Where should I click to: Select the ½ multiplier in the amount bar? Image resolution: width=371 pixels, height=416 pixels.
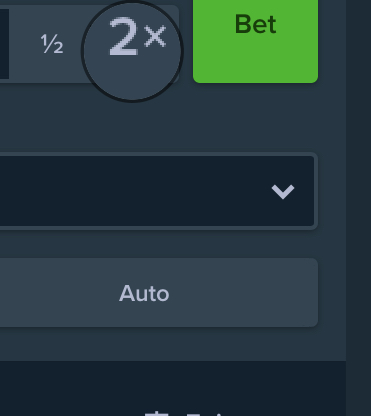coord(52,44)
